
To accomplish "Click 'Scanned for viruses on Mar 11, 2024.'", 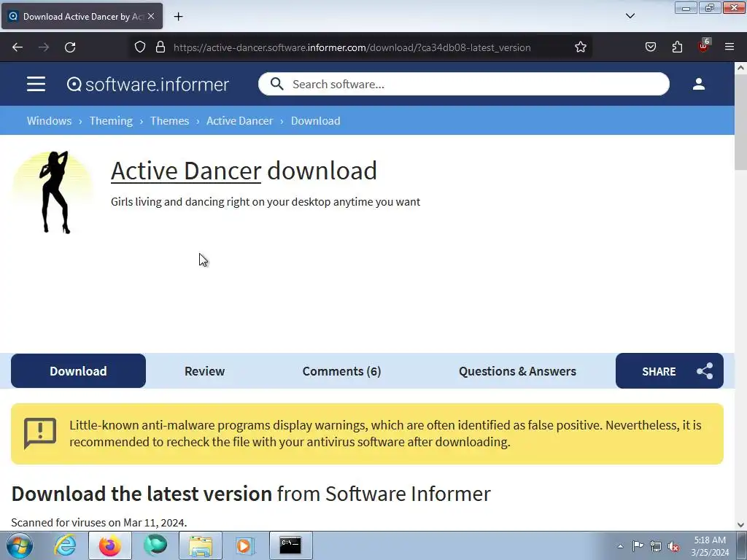I will [99, 522].
